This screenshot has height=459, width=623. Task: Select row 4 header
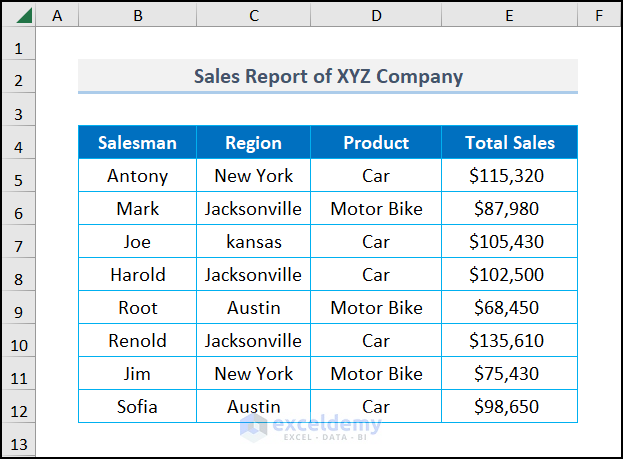pos(19,143)
